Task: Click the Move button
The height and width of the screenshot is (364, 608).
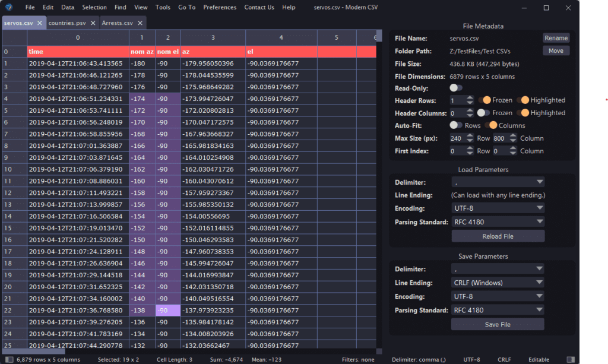Action: point(556,51)
